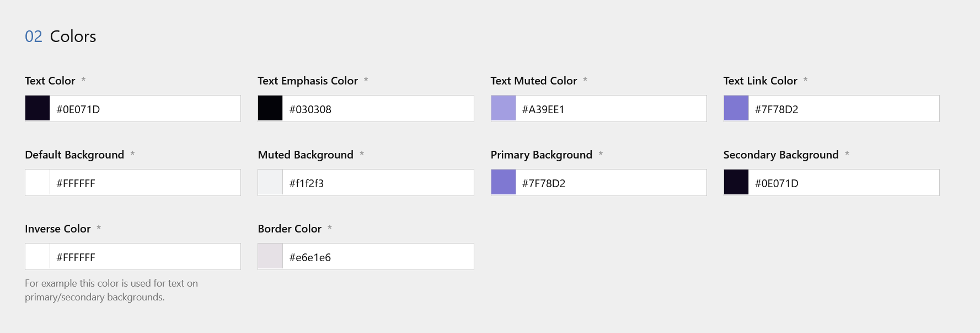
Task: Click the Default Background #FFFFFF input
Action: (144, 183)
